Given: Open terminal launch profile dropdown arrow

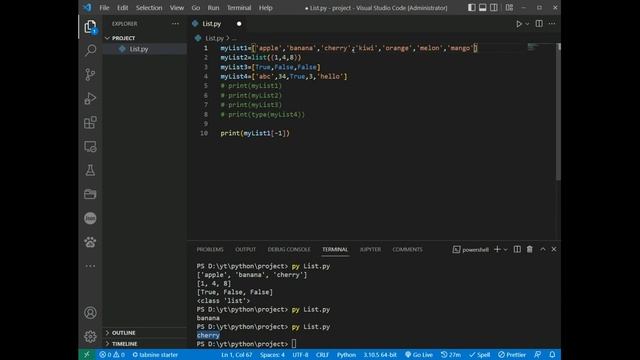Looking at the screenshot, I should (x=506, y=249).
